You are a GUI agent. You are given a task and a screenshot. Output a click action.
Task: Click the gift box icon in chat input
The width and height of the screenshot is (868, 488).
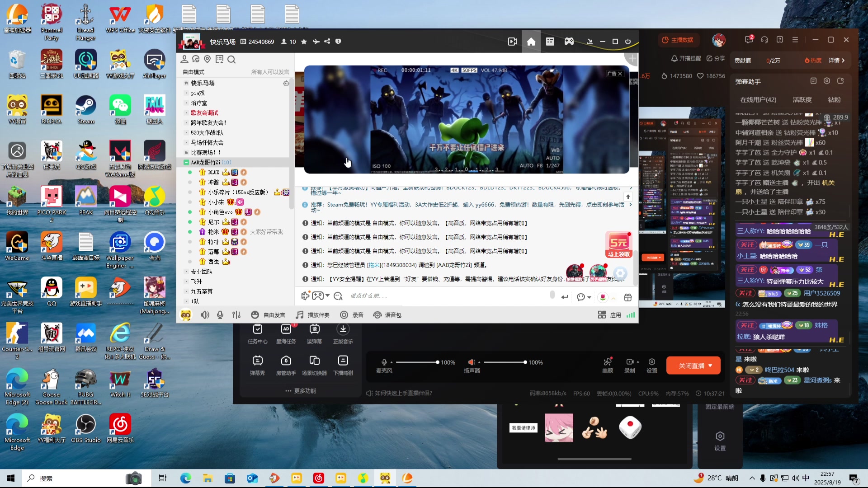coord(627,297)
